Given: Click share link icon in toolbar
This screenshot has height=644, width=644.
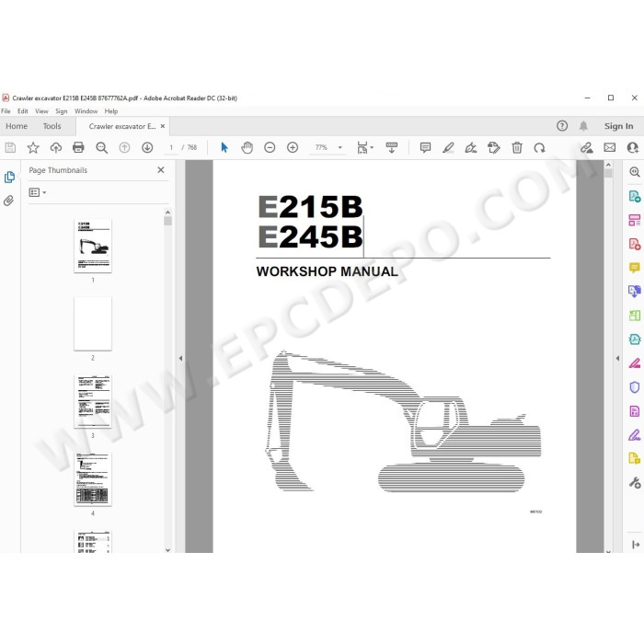Looking at the screenshot, I should (587, 147).
